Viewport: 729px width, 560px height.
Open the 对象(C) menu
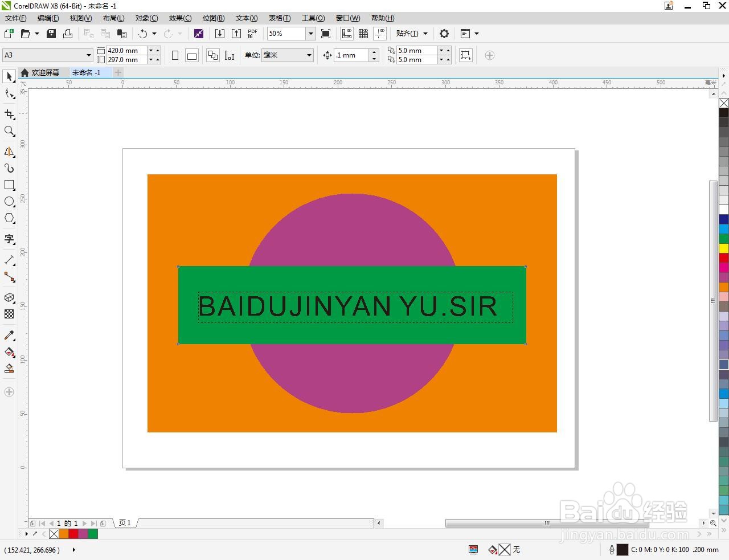147,18
